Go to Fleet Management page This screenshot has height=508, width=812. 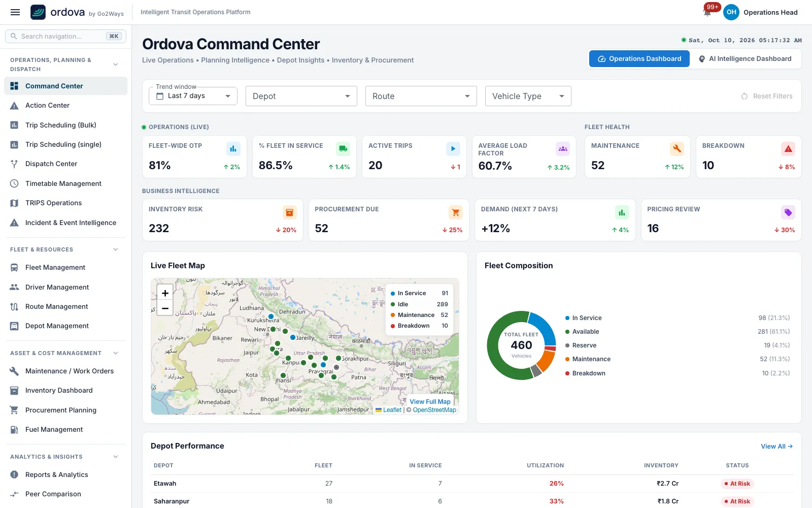(x=66, y=267)
